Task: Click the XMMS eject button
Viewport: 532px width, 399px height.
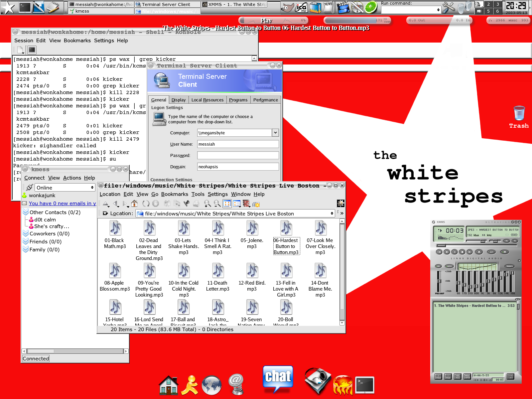Action: click(x=479, y=252)
